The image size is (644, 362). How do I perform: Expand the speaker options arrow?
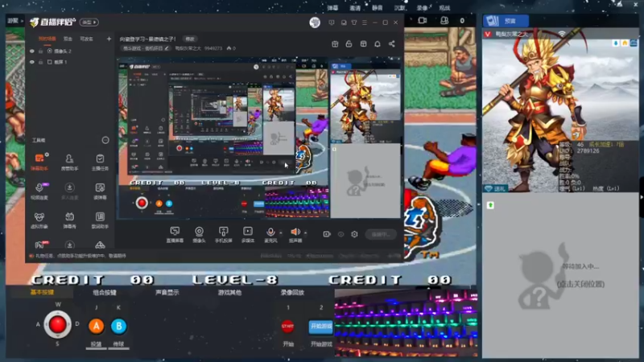(x=305, y=232)
